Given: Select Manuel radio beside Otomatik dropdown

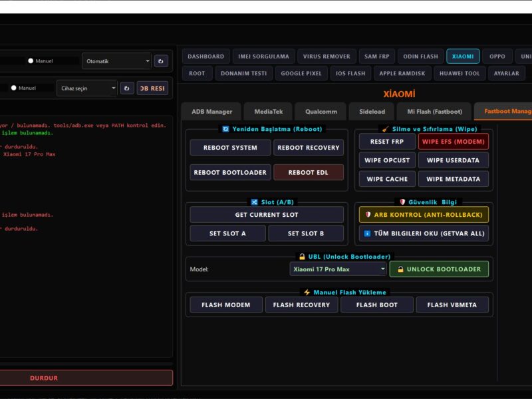Looking at the screenshot, I should click(31, 61).
